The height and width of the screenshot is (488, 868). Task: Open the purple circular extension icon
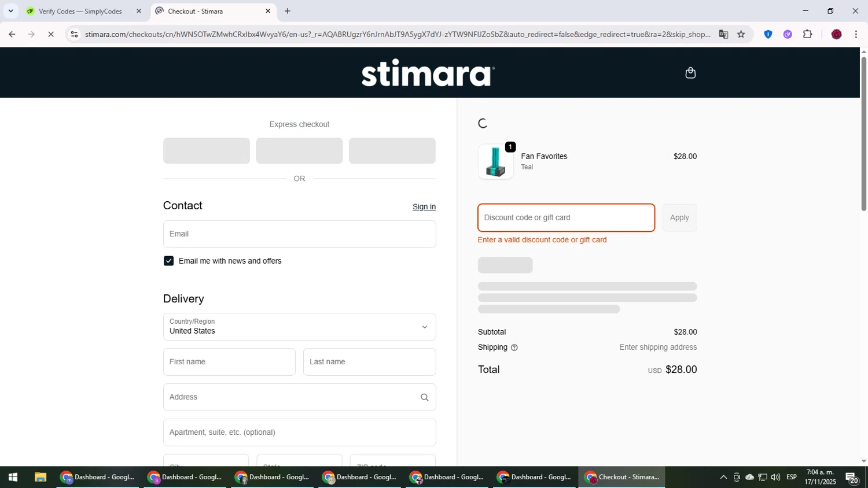[788, 34]
